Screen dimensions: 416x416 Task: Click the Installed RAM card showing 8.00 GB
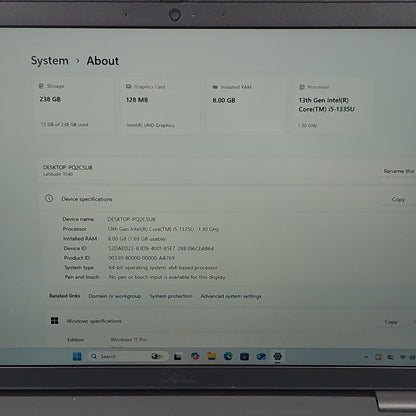tap(246, 107)
